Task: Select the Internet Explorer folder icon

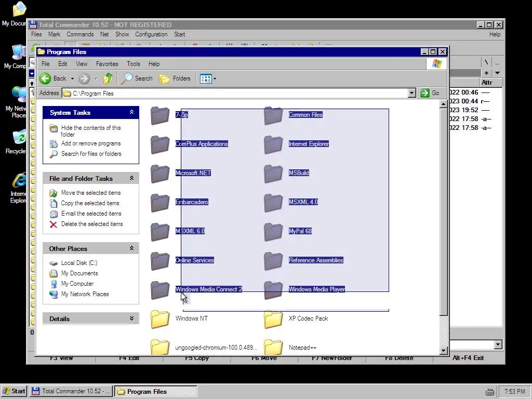Action: (x=273, y=144)
